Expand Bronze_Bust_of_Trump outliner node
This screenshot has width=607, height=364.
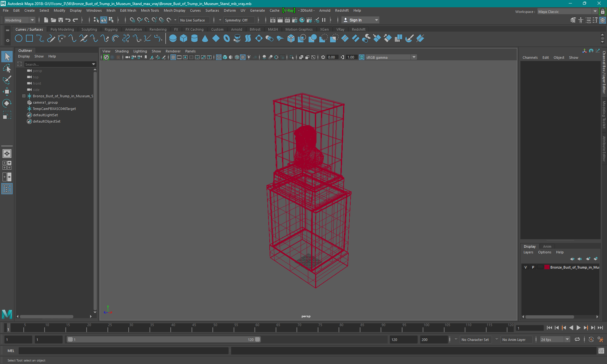coord(24,96)
